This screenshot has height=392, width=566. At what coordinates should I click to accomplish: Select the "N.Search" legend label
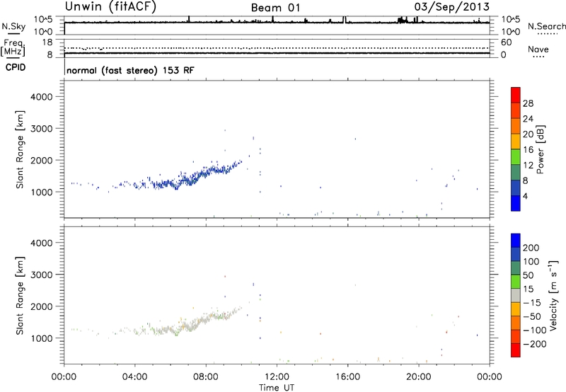(547, 26)
